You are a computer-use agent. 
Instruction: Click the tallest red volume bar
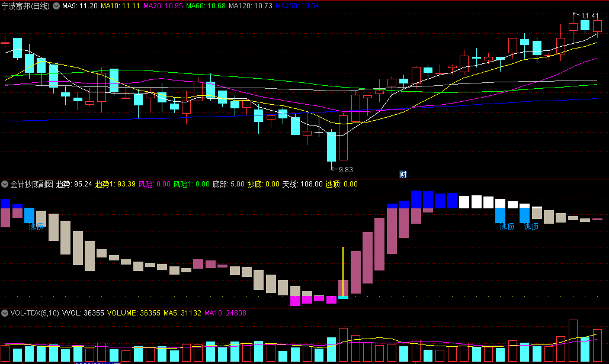point(573,340)
